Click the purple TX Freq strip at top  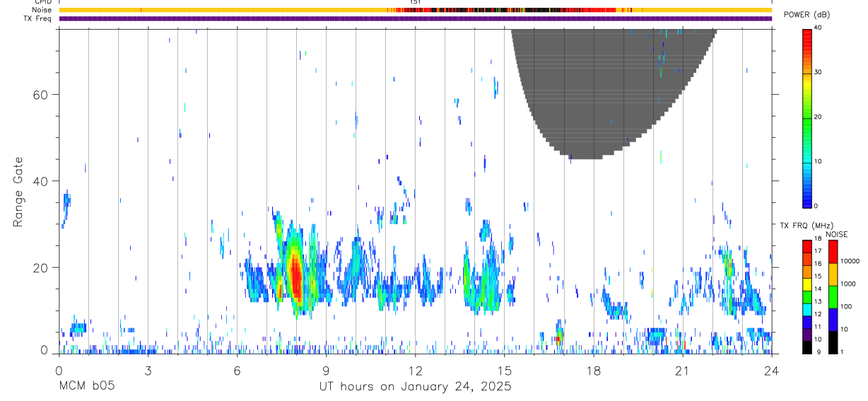[416, 18]
